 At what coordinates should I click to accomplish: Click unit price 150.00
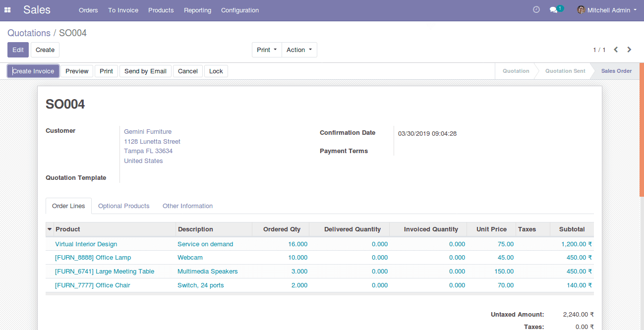[x=504, y=272]
